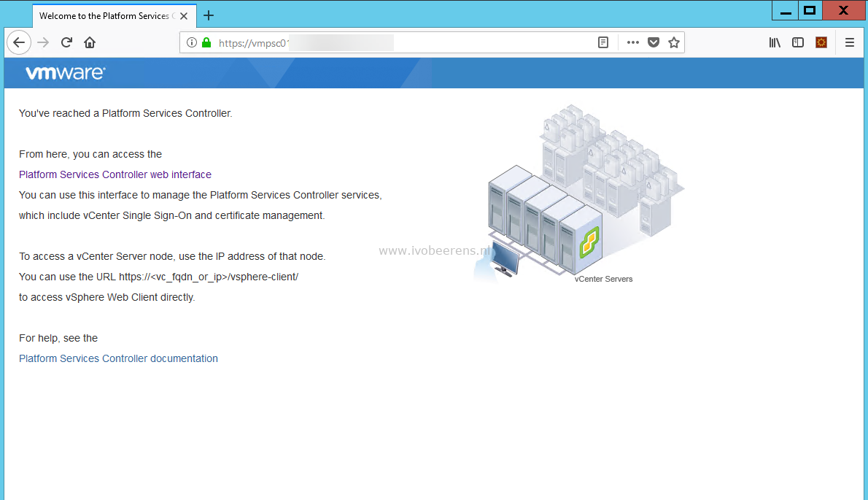
Task: Open the Firefox library
Action: point(775,42)
